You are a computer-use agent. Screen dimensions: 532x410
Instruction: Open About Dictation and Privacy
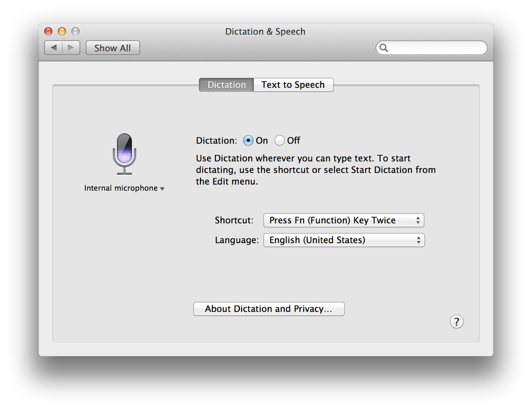pyautogui.click(x=269, y=309)
